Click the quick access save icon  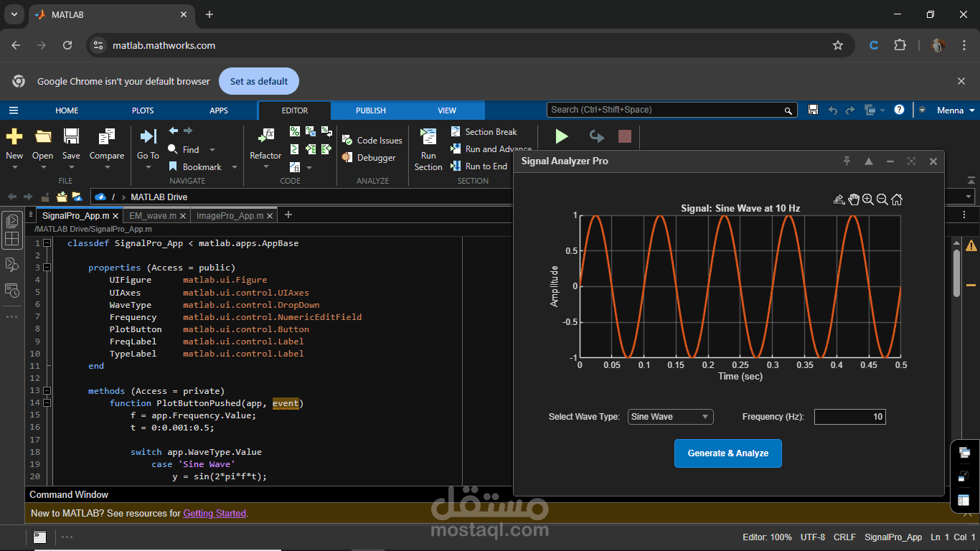pyautogui.click(x=813, y=110)
